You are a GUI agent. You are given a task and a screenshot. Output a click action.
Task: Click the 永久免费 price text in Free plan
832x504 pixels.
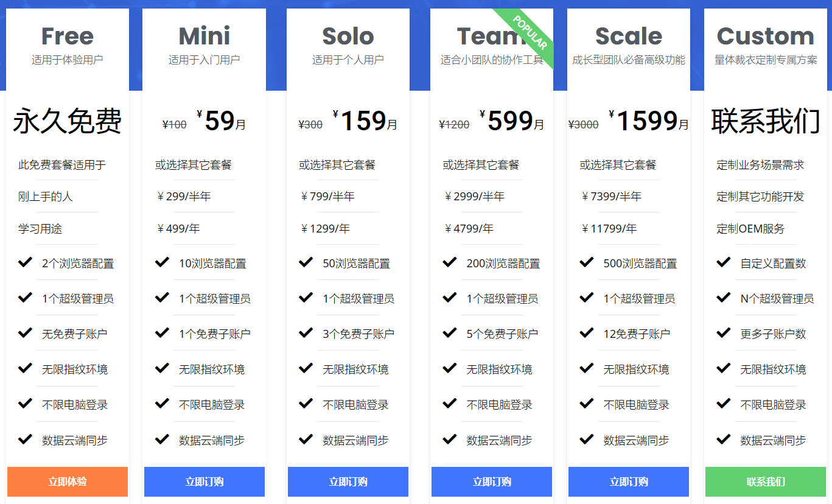(x=68, y=121)
